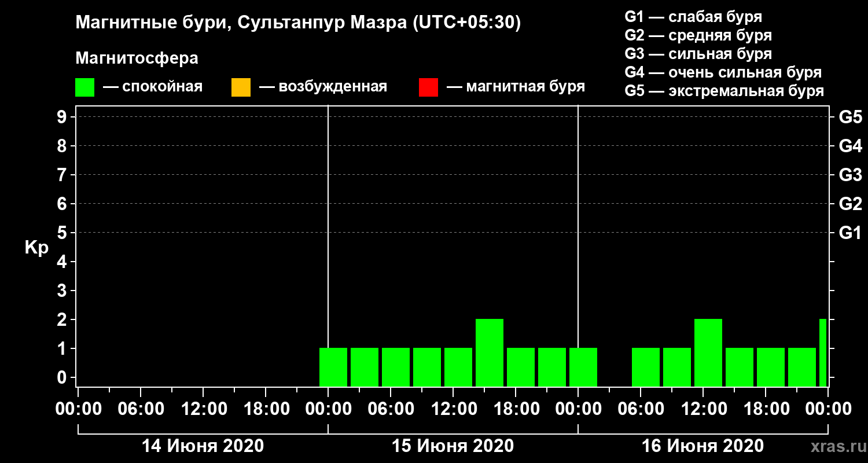Click the Kp 2 bar on 15 June afternoon

click(490, 352)
